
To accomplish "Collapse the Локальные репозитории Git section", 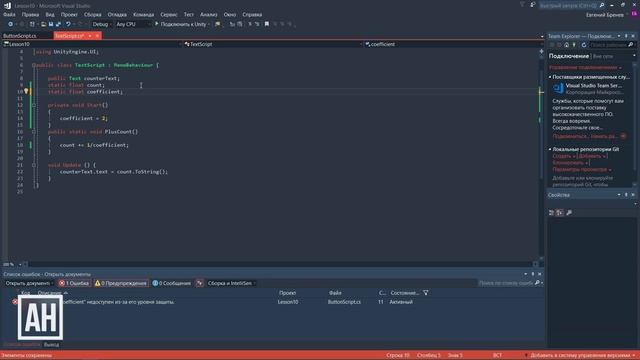I will pos(550,149).
